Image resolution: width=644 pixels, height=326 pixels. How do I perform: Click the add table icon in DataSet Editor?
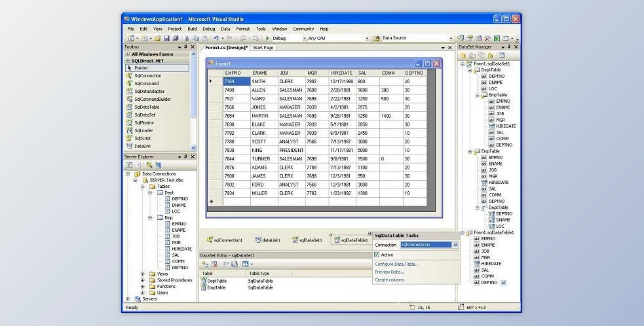pyautogui.click(x=205, y=264)
